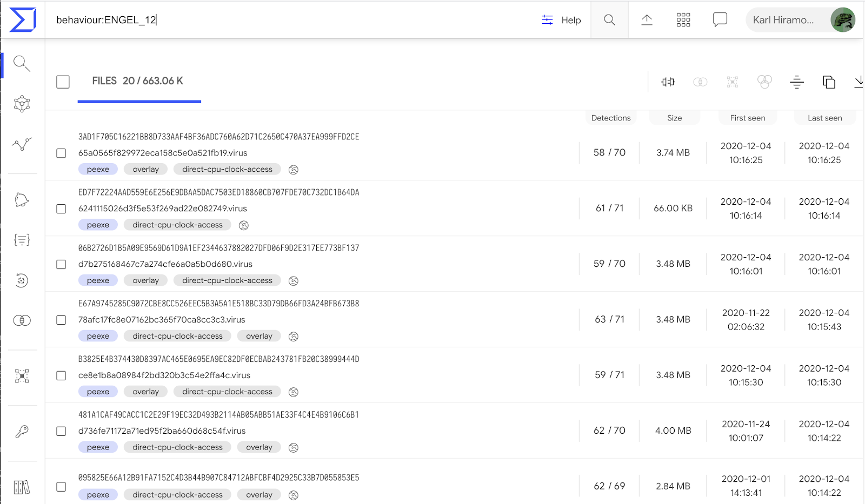
Task: Open the graph icon in left sidebar
Action: 22,104
